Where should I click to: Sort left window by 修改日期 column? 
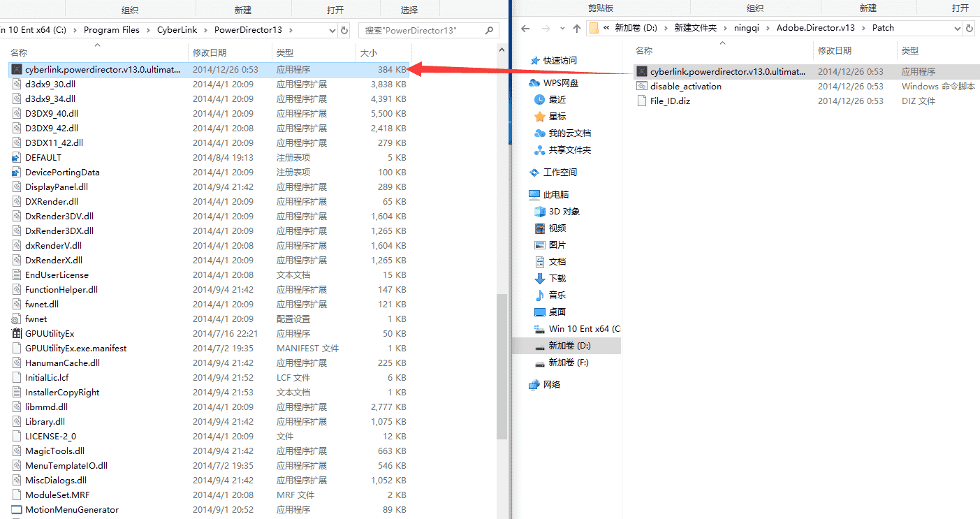coord(210,53)
